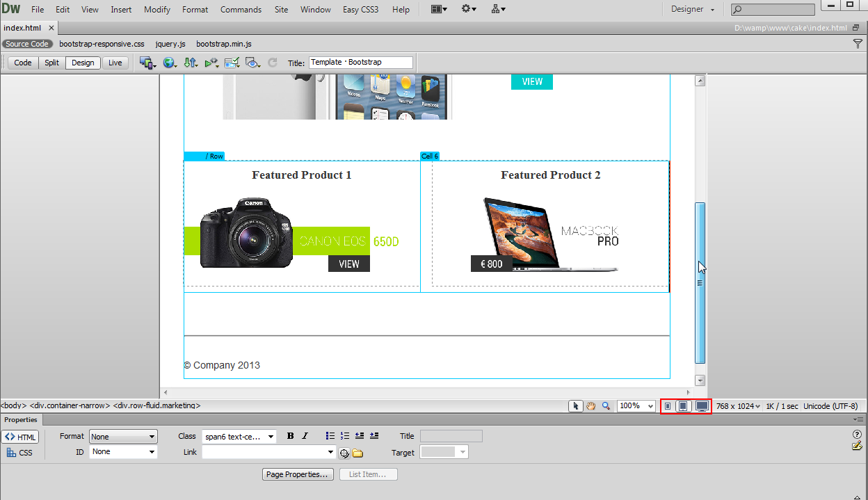The image size is (868, 500).
Task: Open the Designer workspace switcher
Action: (x=692, y=10)
